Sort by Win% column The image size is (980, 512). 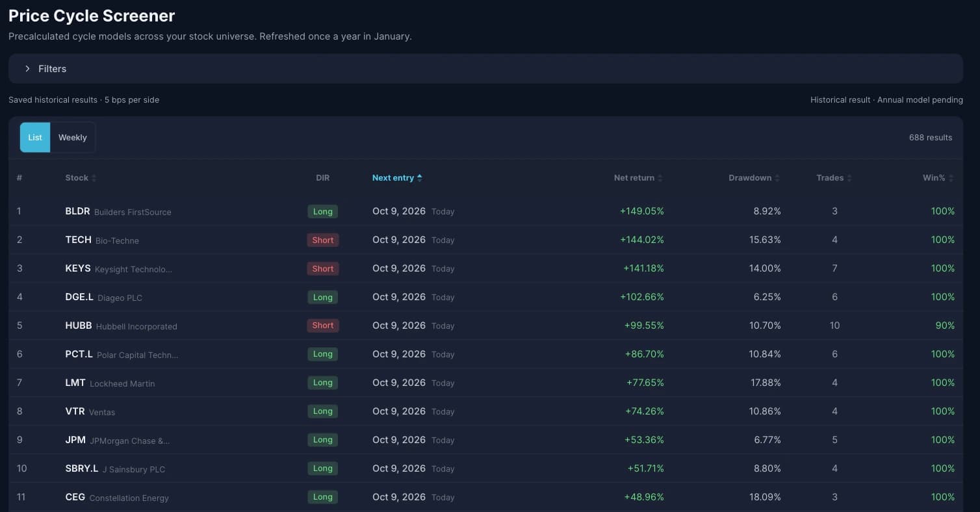point(938,178)
